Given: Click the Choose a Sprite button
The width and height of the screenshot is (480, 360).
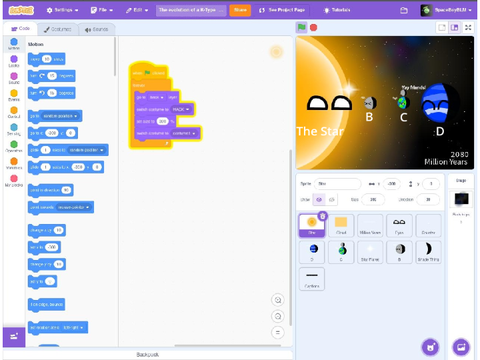Looking at the screenshot, I should point(431,347).
